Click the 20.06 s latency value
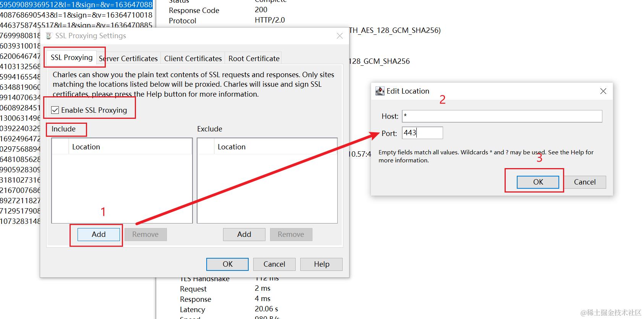 pos(266,309)
